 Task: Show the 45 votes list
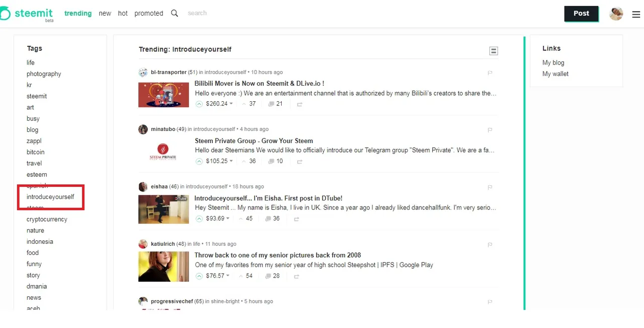249,219
